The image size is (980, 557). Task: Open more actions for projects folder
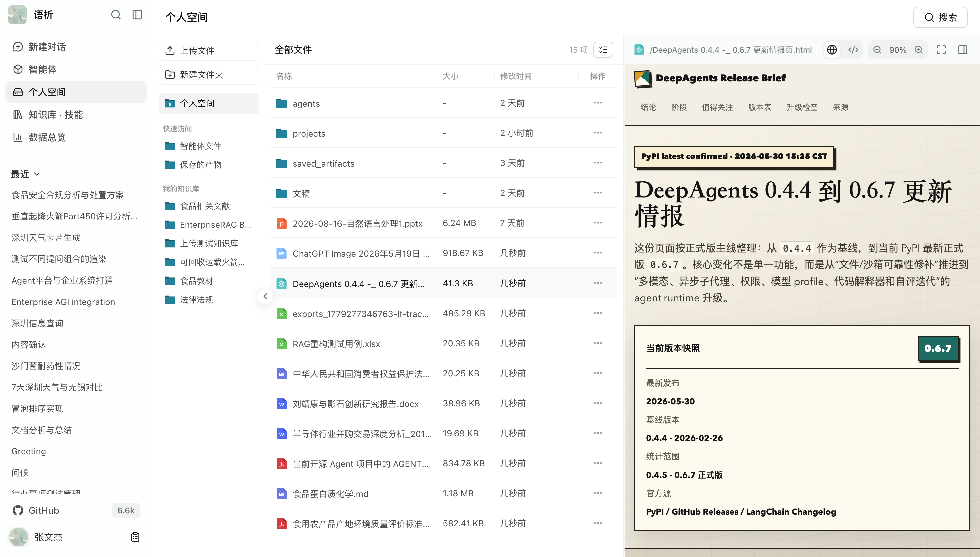coord(598,133)
